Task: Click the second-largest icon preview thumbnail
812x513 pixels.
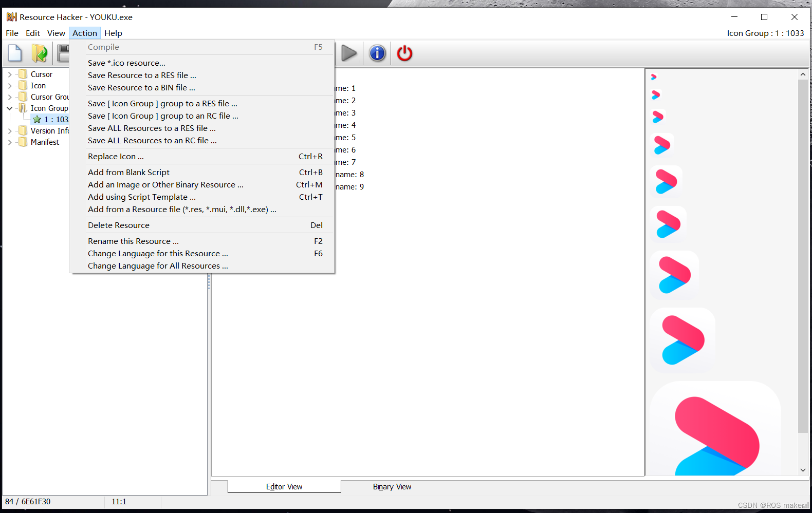Action: click(682, 340)
